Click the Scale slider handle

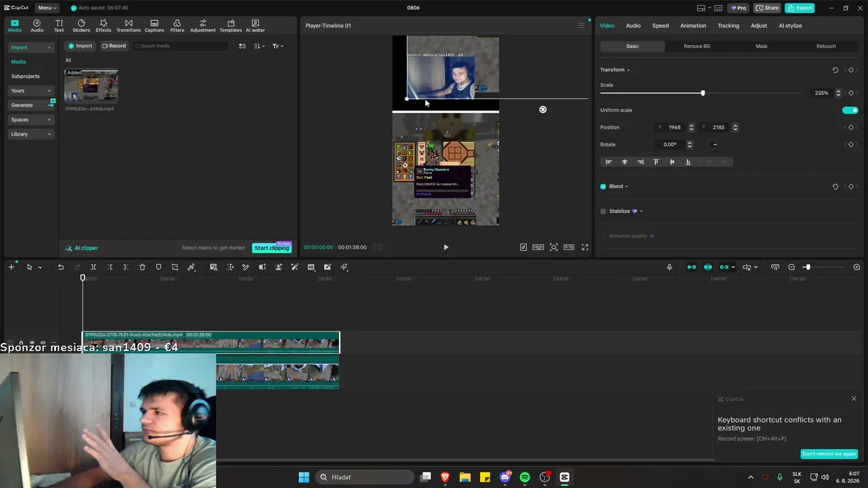click(703, 93)
